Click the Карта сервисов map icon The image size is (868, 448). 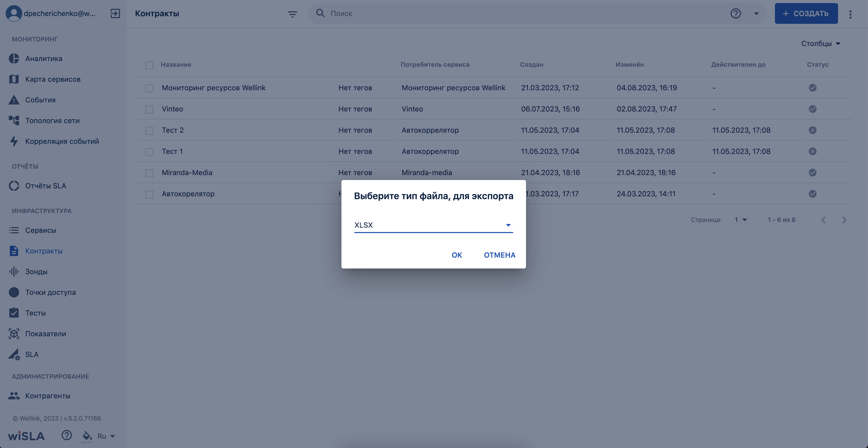[x=14, y=79]
